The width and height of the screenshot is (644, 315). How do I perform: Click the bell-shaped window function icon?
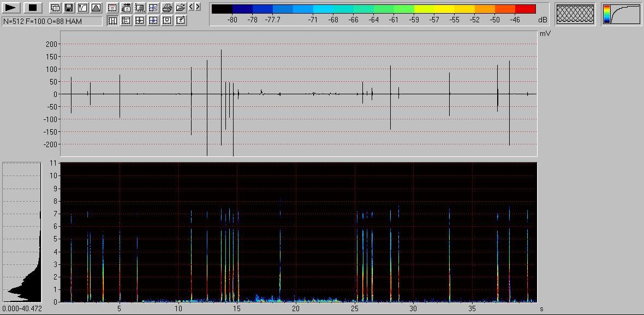96,8
